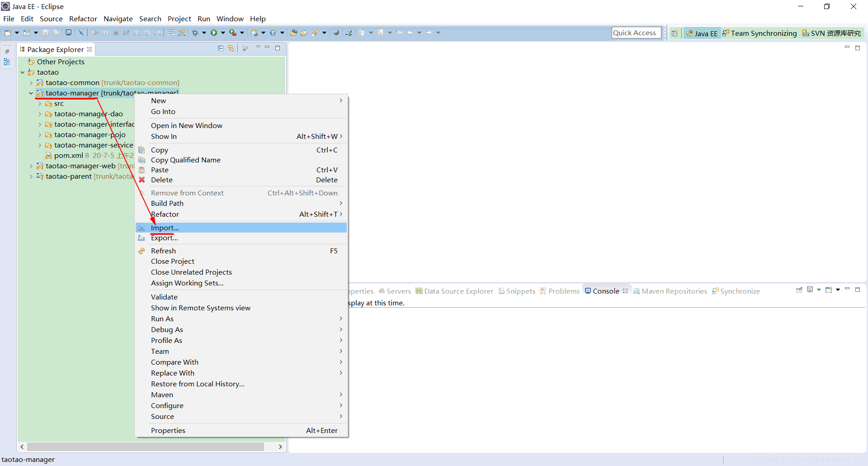Click Properties in the context menu
The image size is (868, 466).
[x=241, y=430]
